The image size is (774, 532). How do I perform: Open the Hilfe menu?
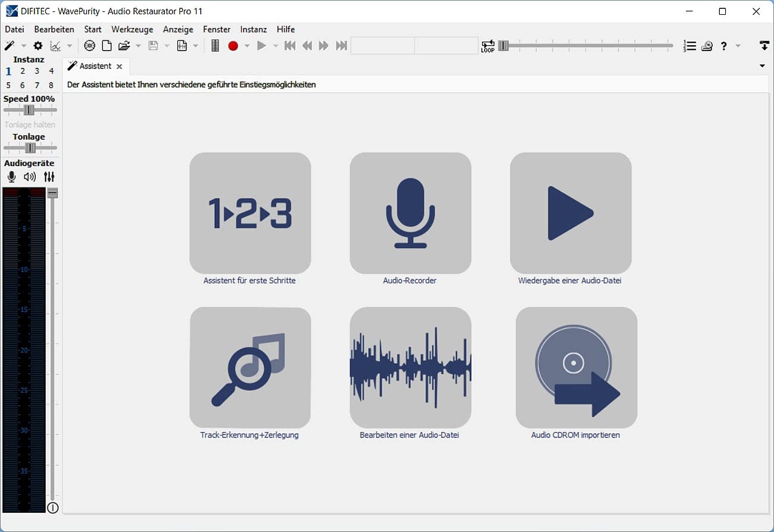(x=286, y=29)
